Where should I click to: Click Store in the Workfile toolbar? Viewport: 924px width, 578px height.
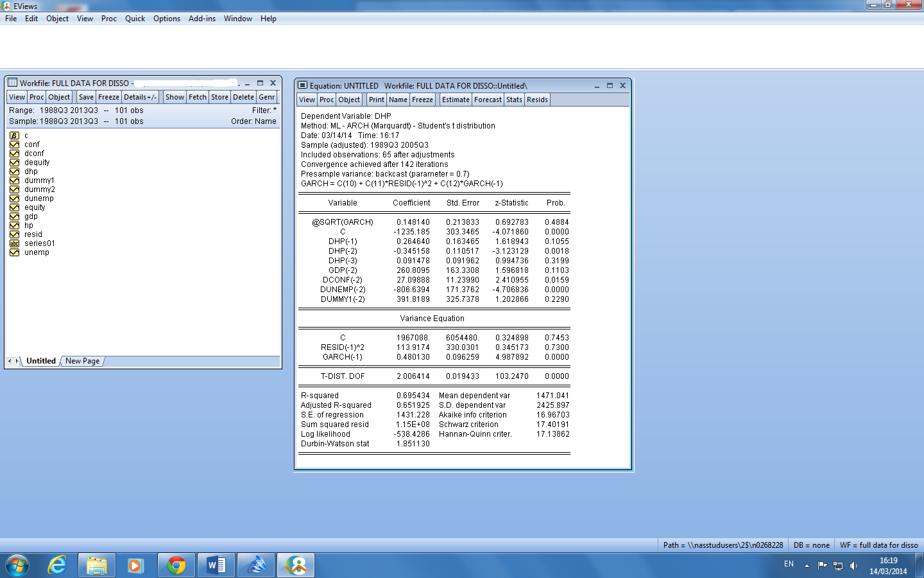tap(219, 97)
